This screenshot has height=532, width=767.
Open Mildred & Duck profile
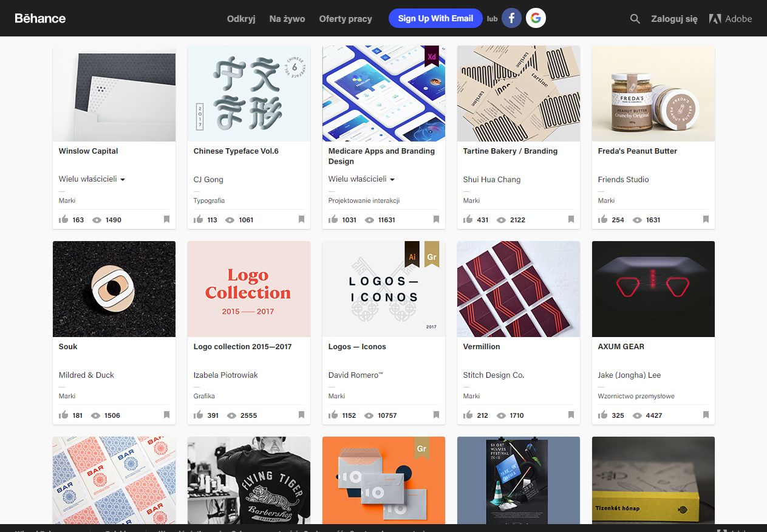pyautogui.click(x=86, y=375)
